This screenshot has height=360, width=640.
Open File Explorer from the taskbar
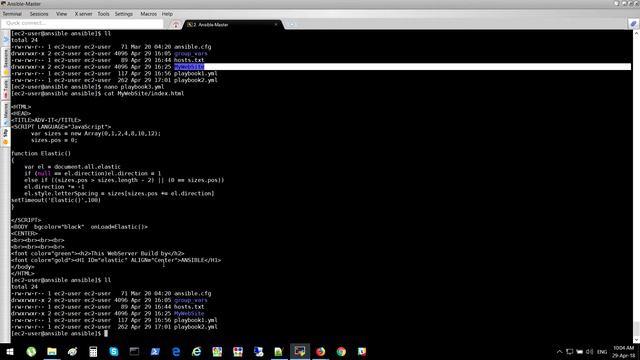52,351
